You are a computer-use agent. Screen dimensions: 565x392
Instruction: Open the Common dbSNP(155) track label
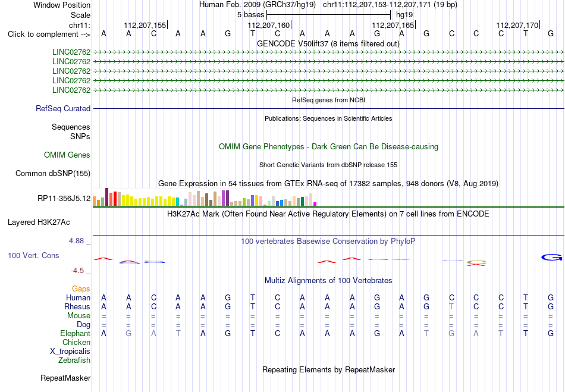[53, 173]
